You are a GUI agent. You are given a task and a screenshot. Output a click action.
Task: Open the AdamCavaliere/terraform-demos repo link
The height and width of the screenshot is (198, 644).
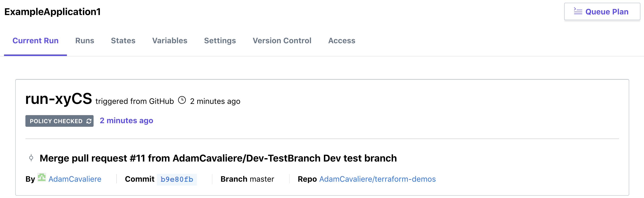pyautogui.click(x=377, y=179)
